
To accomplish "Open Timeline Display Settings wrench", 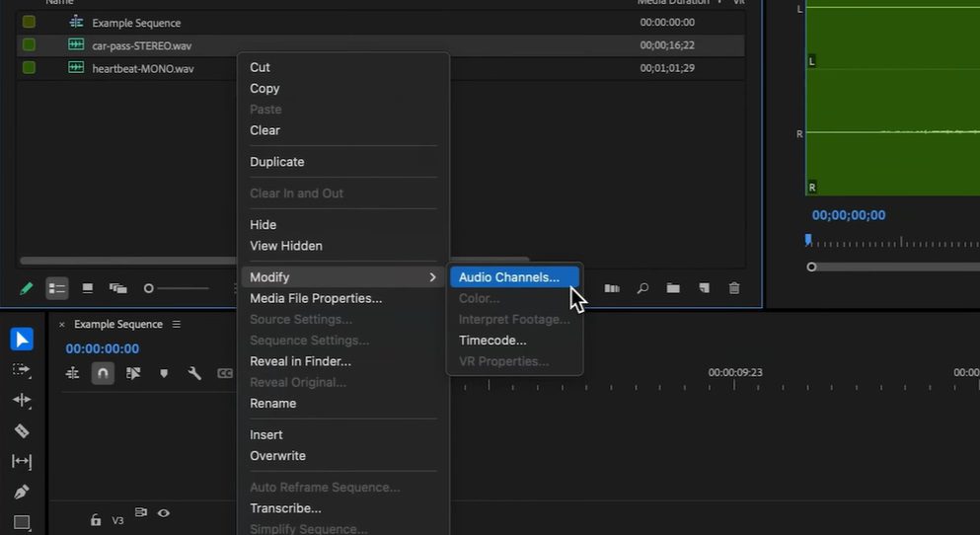I will point(194,373).
